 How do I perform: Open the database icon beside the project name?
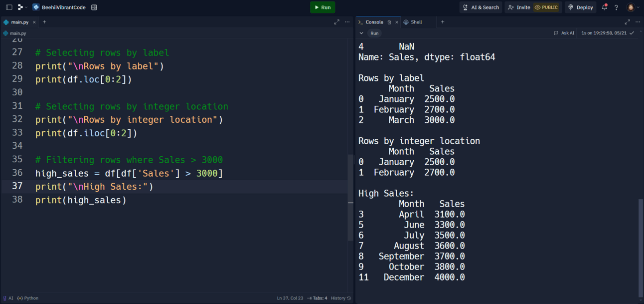coord(94,7)
